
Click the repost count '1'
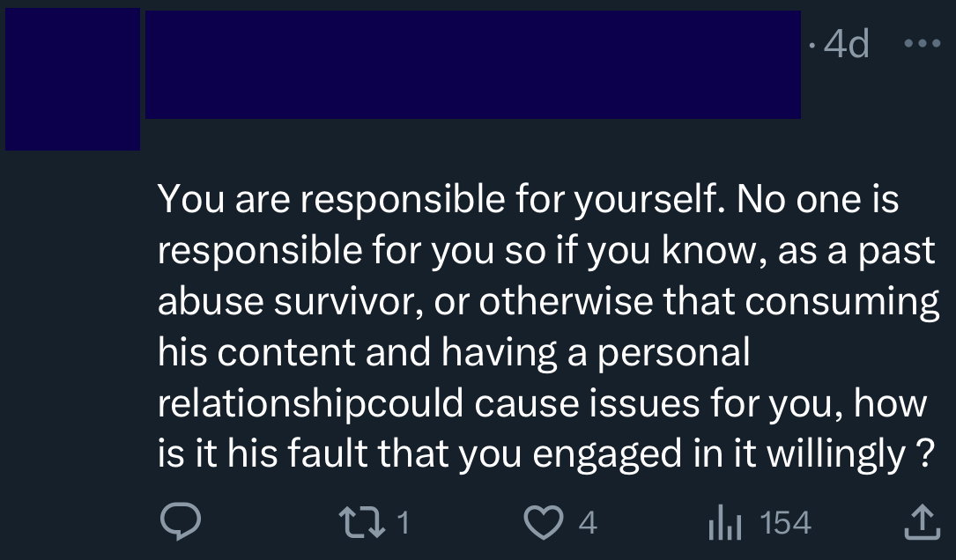[403, 523]
